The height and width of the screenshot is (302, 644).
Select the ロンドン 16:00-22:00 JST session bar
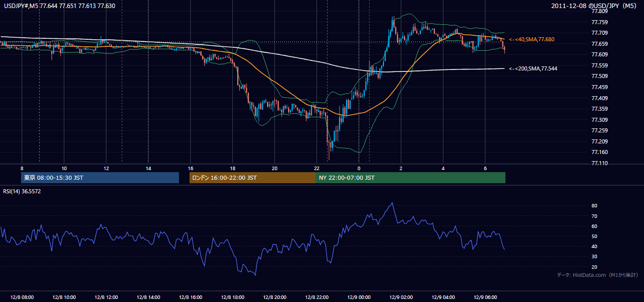pos(252,178)
